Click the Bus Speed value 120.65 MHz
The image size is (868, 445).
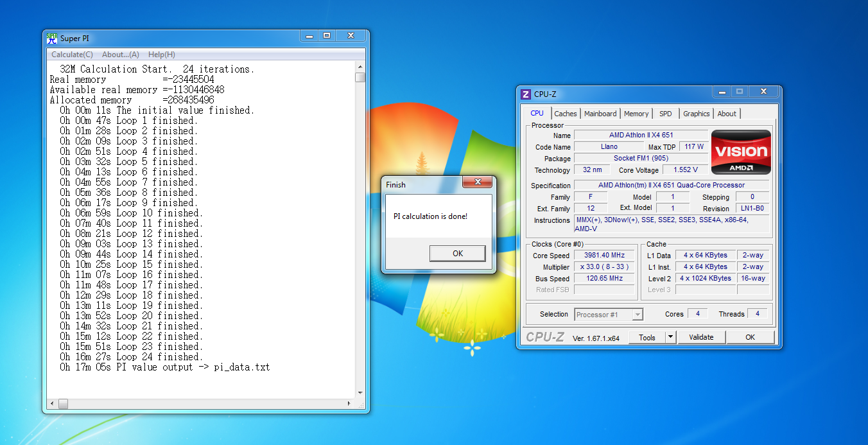tap(604, 279)
